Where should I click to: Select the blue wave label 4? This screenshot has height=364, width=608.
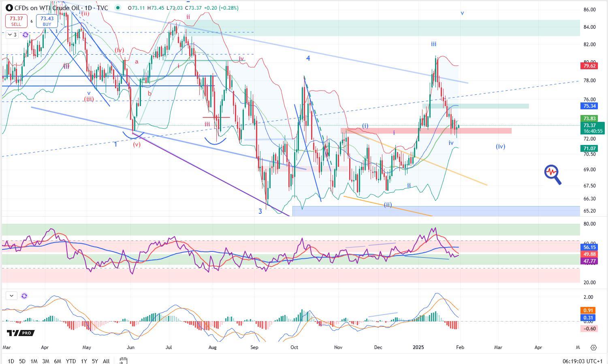[x=308, y=58]
